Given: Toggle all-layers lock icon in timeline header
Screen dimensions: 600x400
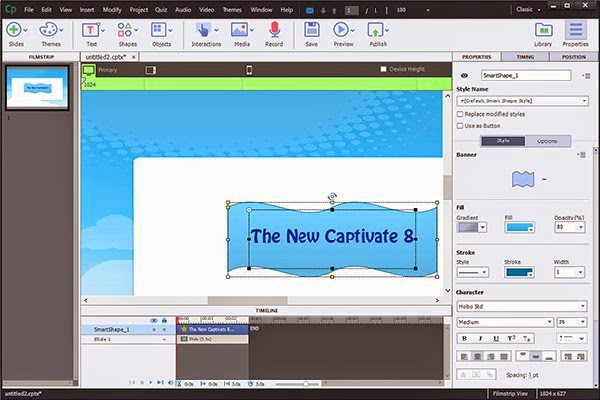Looking at the screenshot, I should [x=164, y=320].
